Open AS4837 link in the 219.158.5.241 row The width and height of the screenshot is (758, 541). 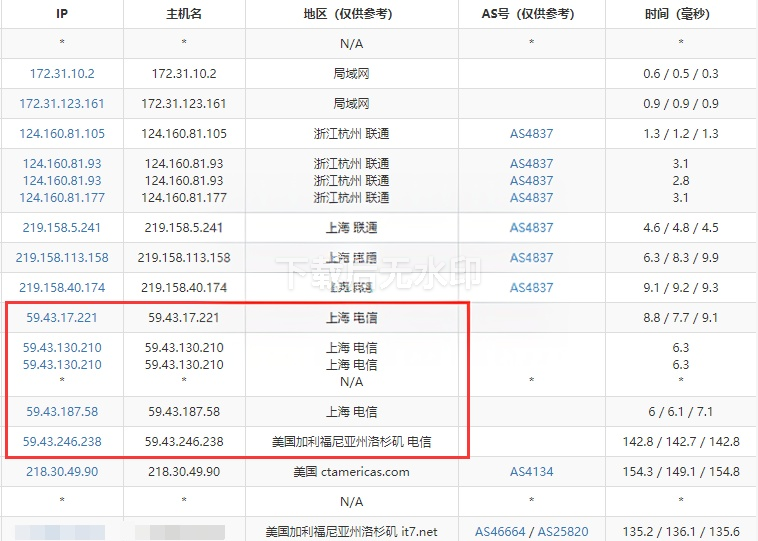click(531, 228)
